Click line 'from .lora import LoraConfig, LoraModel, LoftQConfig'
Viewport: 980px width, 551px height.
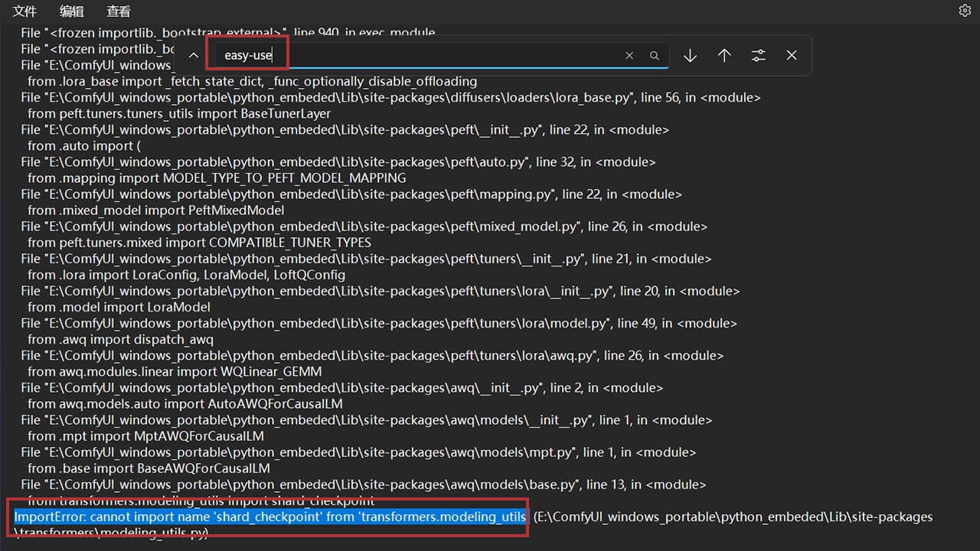[x=186, y=275]
